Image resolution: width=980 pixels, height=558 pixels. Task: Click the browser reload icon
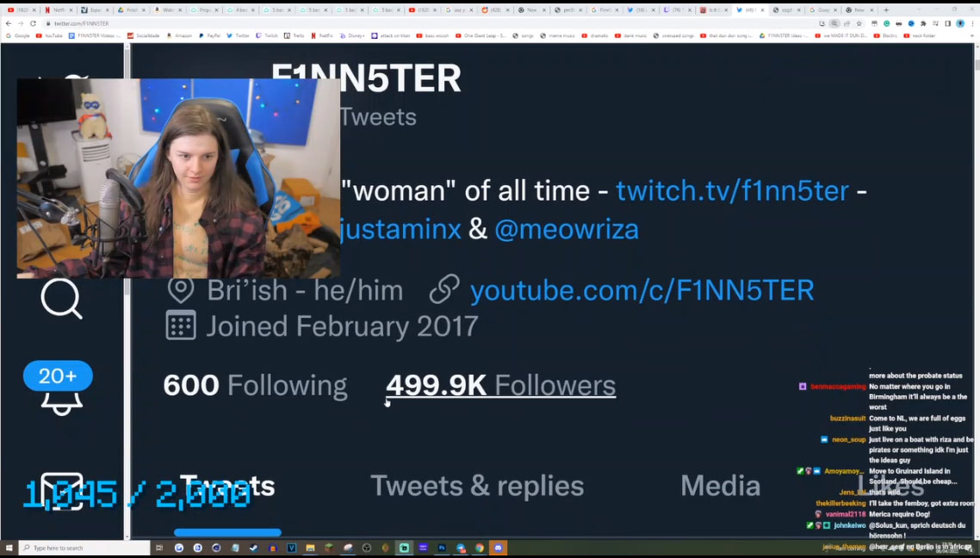click(33, 23)
